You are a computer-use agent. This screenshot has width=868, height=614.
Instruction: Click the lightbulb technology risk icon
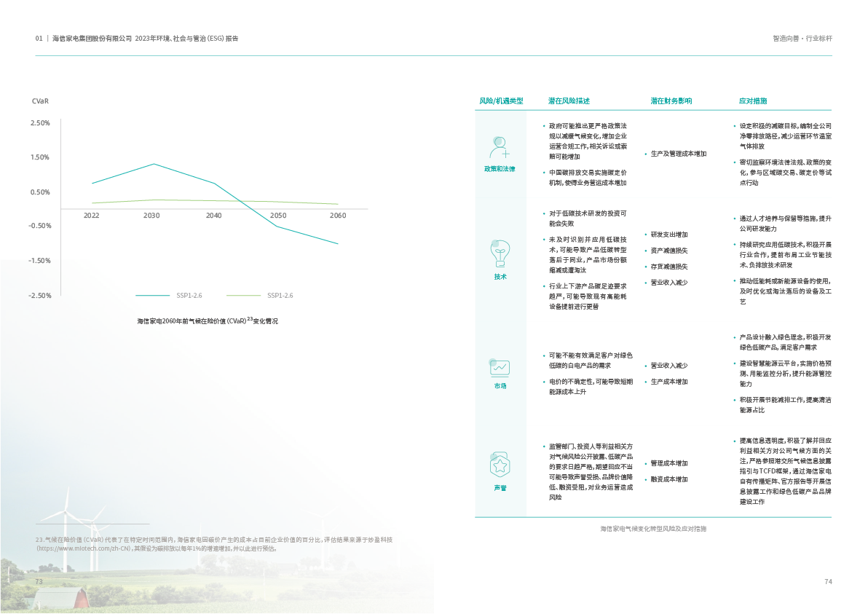coord(500,252)
